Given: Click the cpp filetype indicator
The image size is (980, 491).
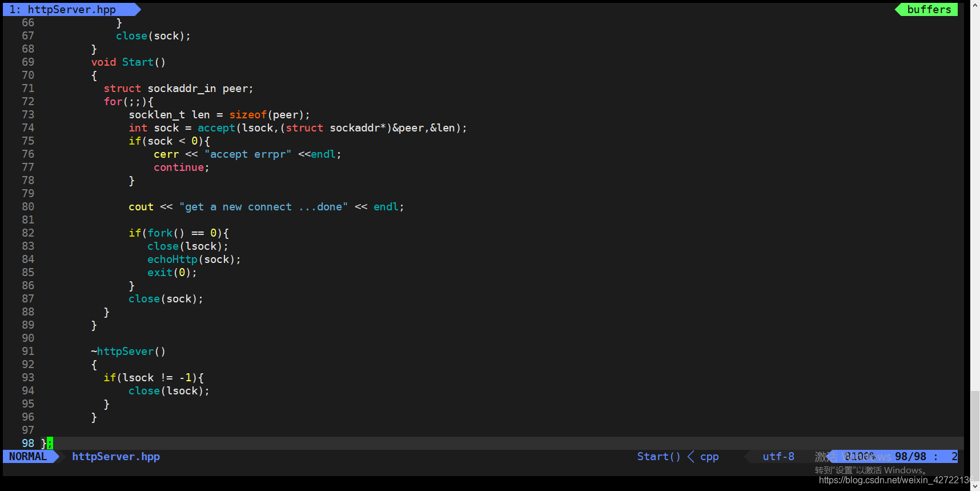Looking at the screenshot, I should tap(709, 456).
